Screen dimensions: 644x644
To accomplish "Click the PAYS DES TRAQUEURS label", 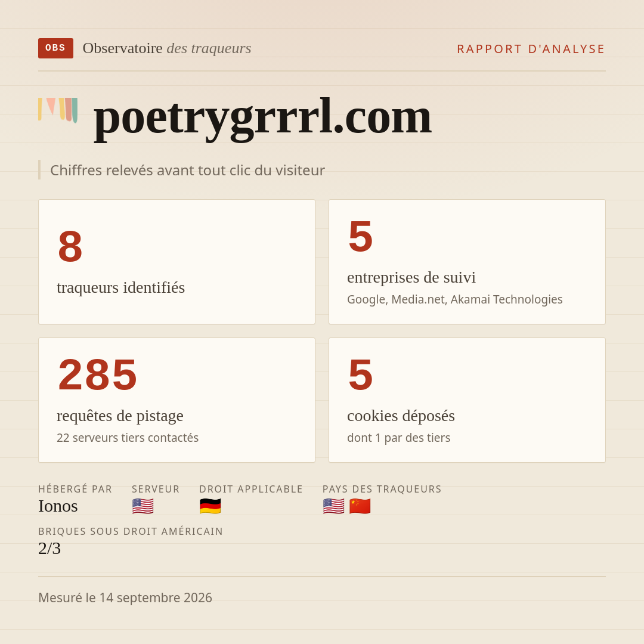I will point(382,489).
